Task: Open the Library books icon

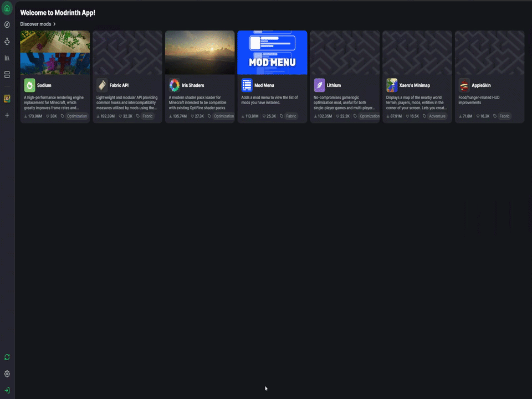Action: coord(7,58)
